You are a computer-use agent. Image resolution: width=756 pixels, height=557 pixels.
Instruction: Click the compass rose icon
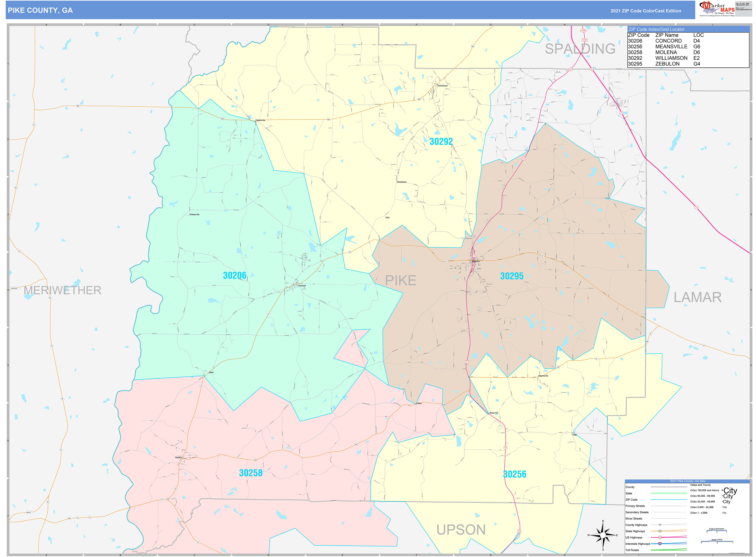pos(603,535)
